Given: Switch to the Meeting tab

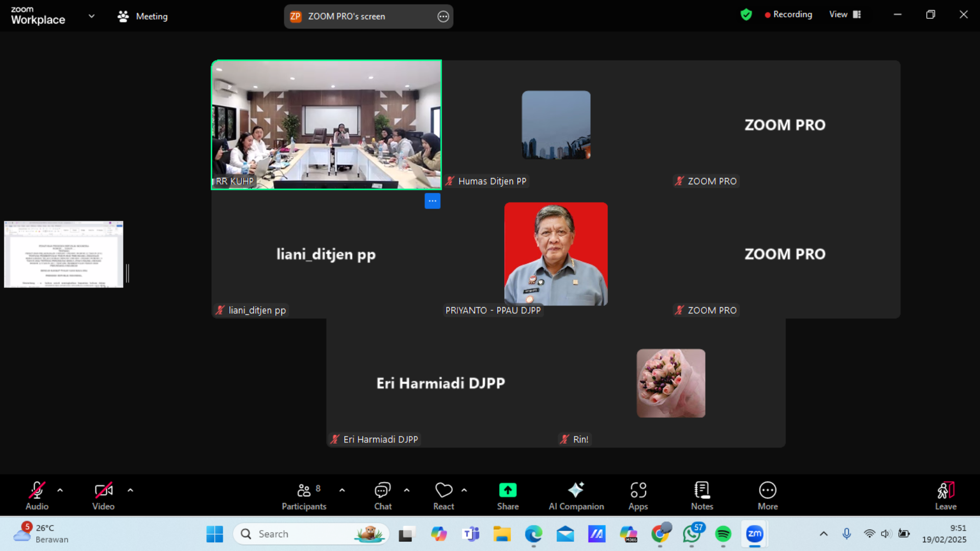Looking at the screenshot, I should [142, 16].
